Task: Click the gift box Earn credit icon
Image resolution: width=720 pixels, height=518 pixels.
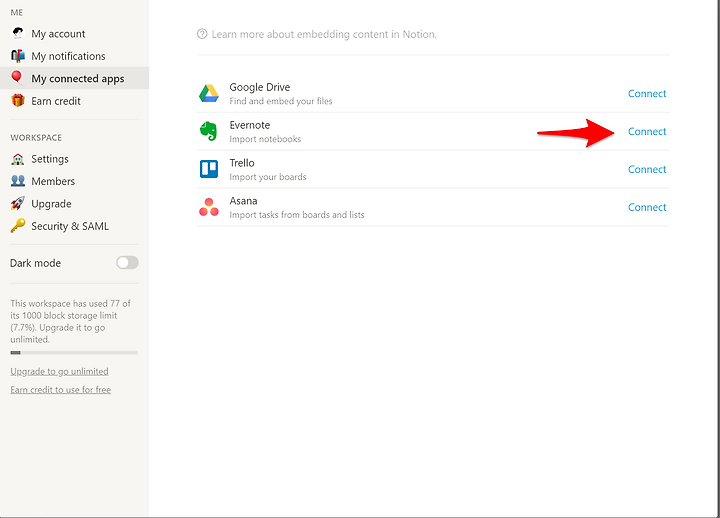Action: pos(18,100)
